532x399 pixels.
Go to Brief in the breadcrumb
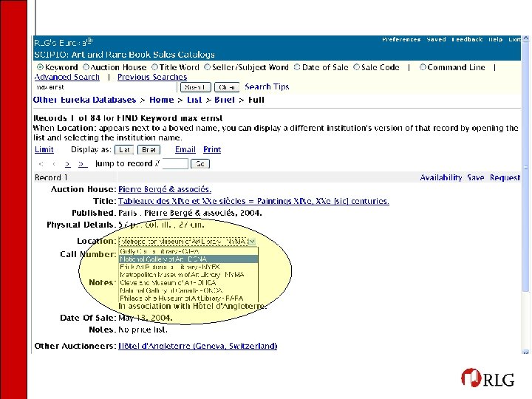pyautogui.click(x=225, y=100)
